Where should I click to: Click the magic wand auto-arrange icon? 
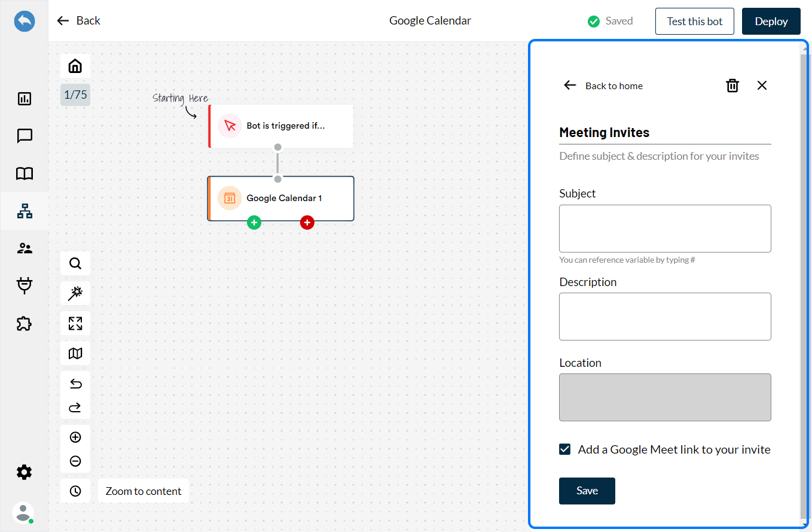75,293
